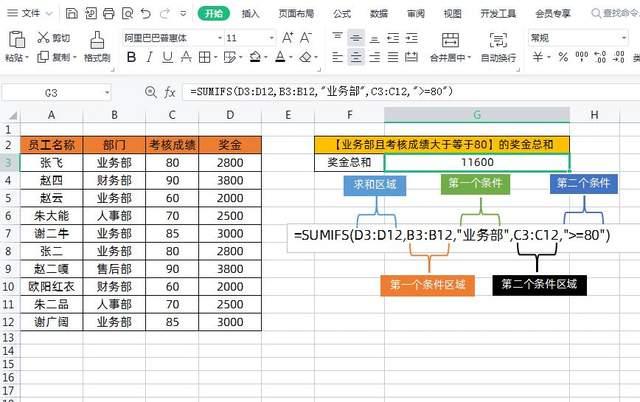This screenshot has height=402, width=640.
Task: Open the 公式 (Formulas) tab
Action: coord(341,14)
